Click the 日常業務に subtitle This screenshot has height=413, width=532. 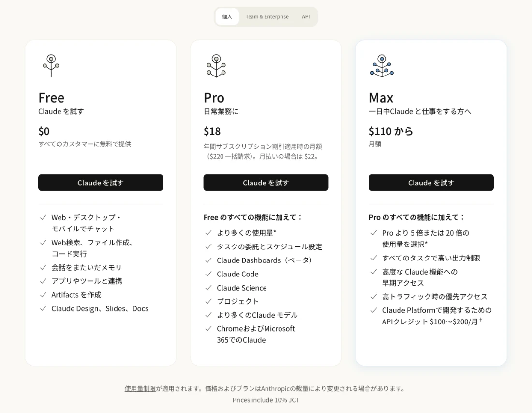(x=221, y=111)
